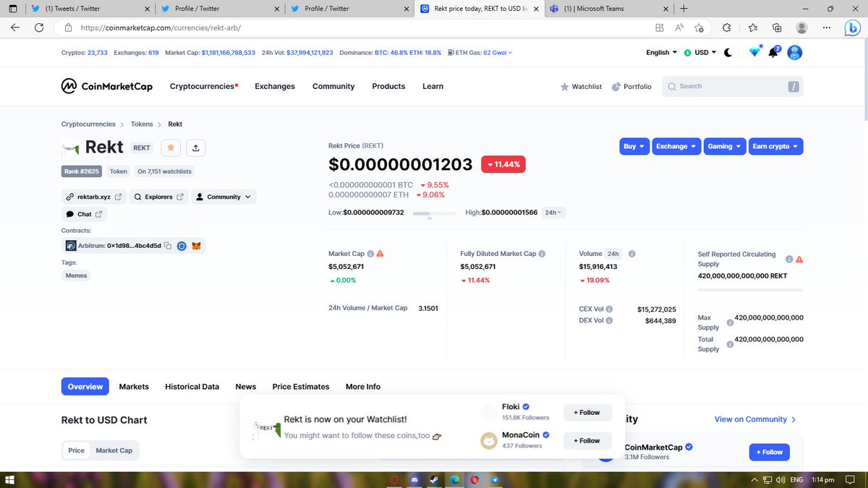The width and height of the screenshot is (868, 488).
Task: Open the Exchanges menu
Action: click(275, 86)
